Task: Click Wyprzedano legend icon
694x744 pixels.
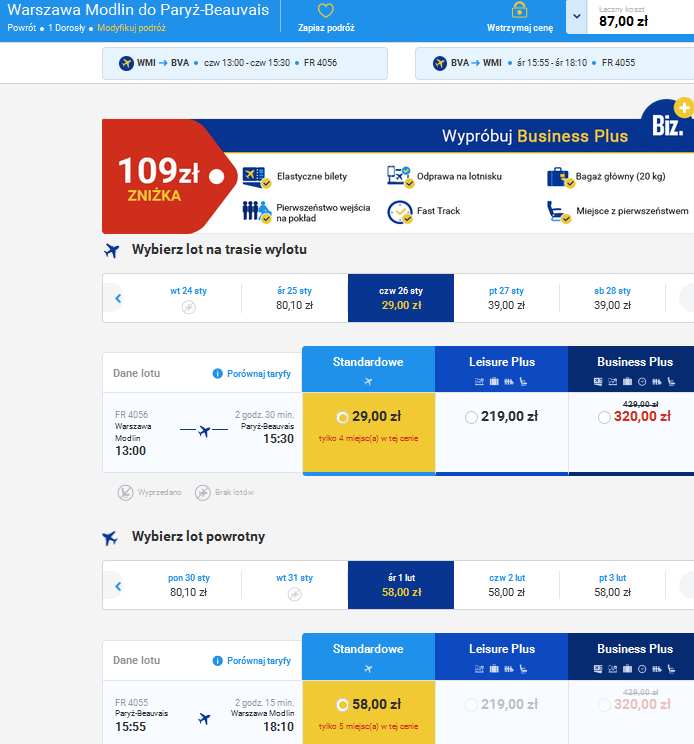Action: point(125,493)
